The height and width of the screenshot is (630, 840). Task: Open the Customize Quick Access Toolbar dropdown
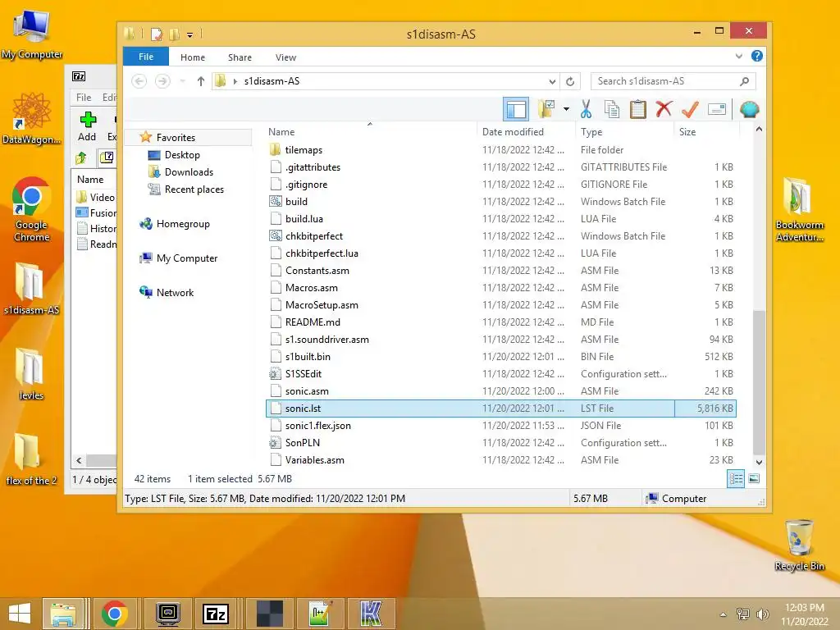189,34
